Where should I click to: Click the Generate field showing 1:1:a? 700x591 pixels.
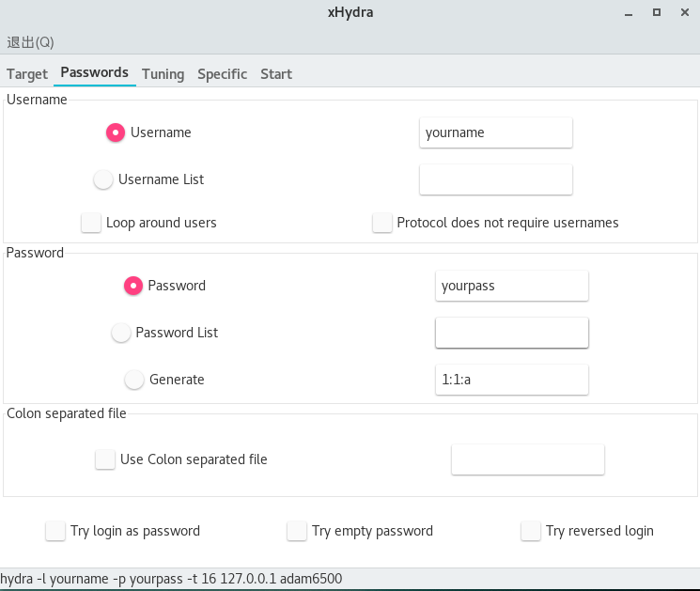click(x=511, y=380)
